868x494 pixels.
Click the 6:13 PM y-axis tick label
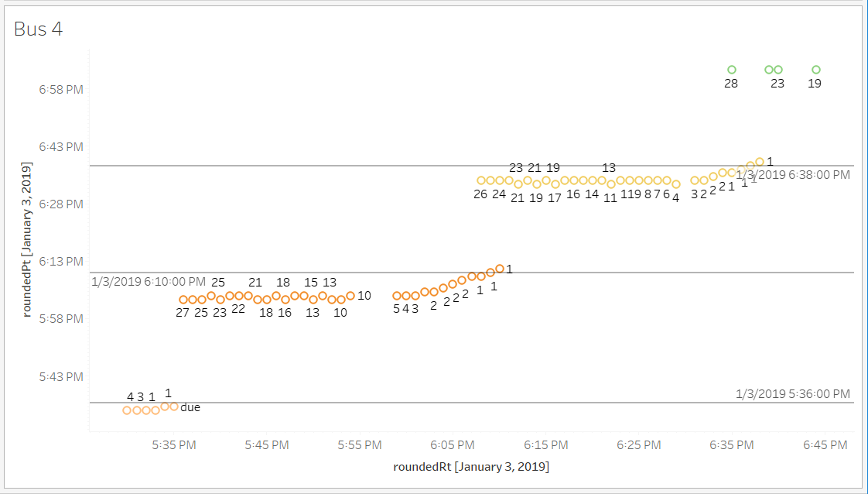pyautogui.click(x=61, y=262)
